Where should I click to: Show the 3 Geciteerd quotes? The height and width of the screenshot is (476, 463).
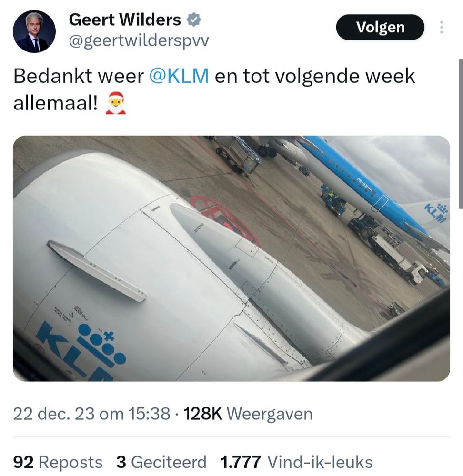pyautogui.click(x=161, y=462)
